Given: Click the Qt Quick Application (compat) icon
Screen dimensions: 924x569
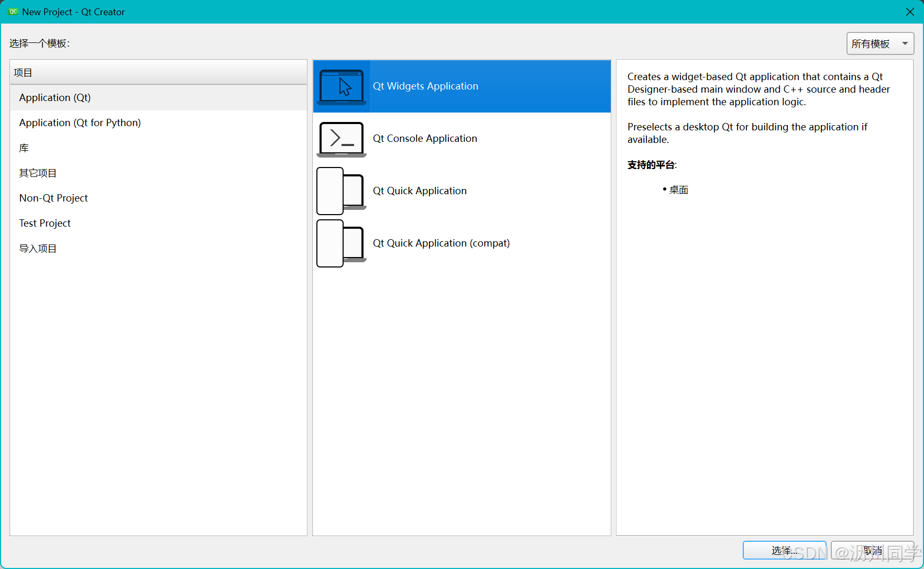Looking at the screenshot, I should pyautogui.click(x=341, y=243).
